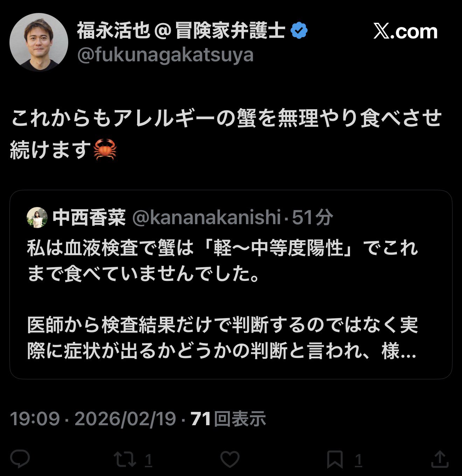The height and width of the screenshot is (476, 462).
Task: Open @kananakanishi handle in quote
Action: tap(206, 218)
